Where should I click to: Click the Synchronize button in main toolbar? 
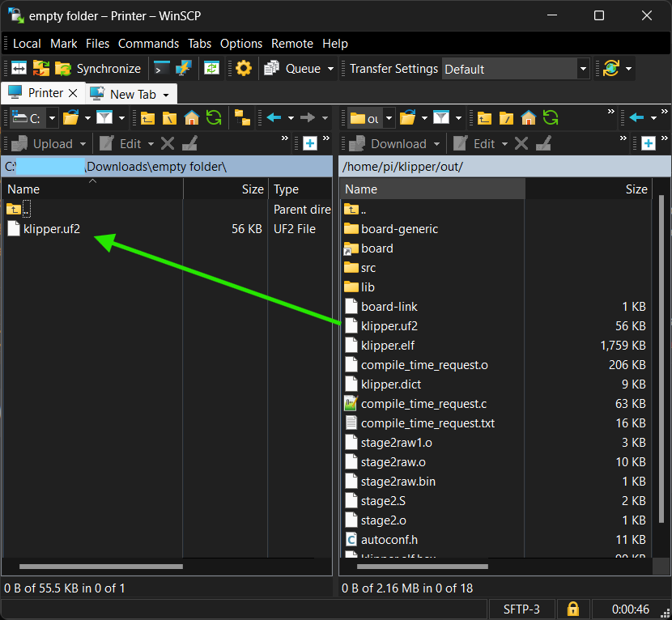[98, 69]
